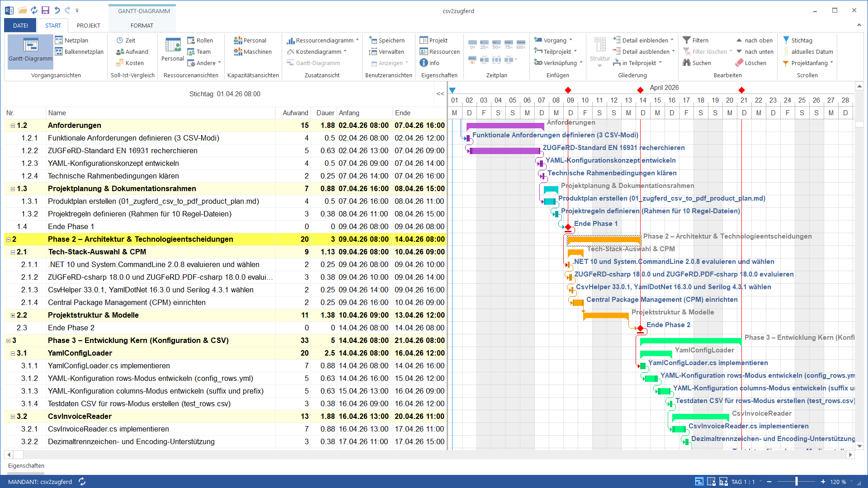Click zoom out minus button
This screenshot has width=868, height=488.
click(x=769, y=482)
